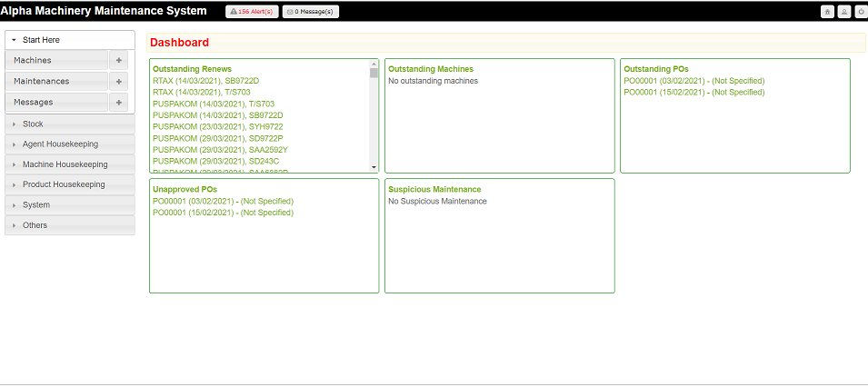Expand the Product Housekeeping section

(x=70, y=184)
